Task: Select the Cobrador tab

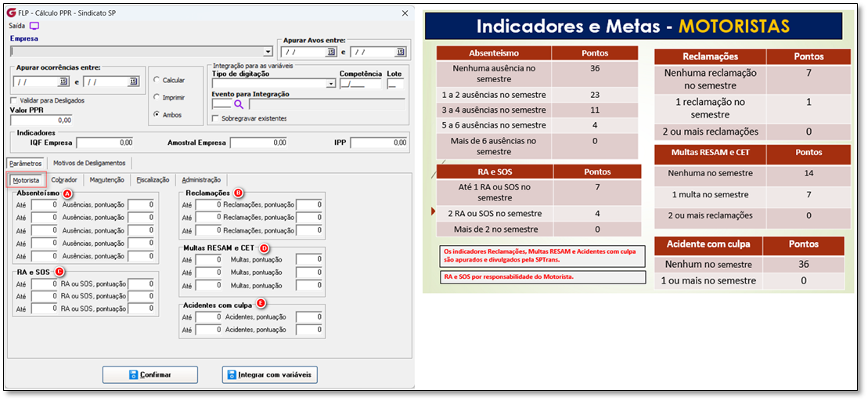Action: (x=63, y=180)
